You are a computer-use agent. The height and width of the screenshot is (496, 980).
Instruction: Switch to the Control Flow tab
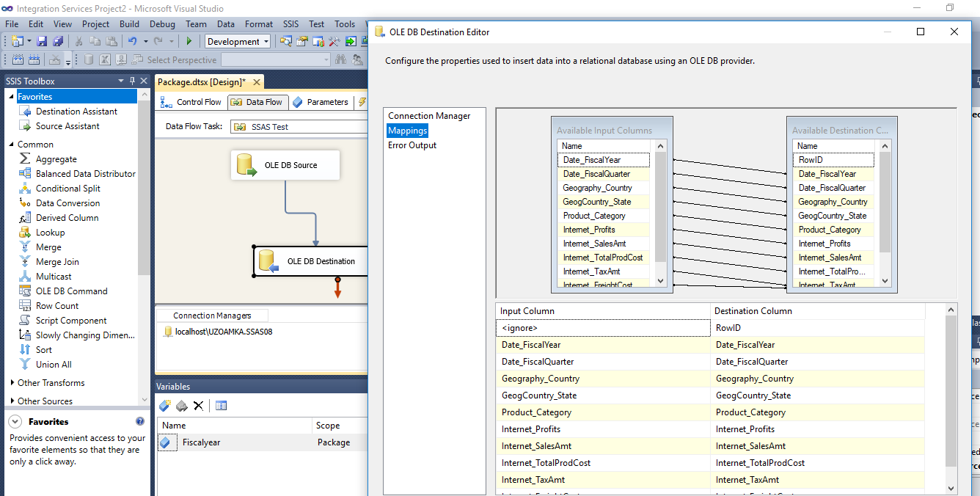click(x=191, y=102)
